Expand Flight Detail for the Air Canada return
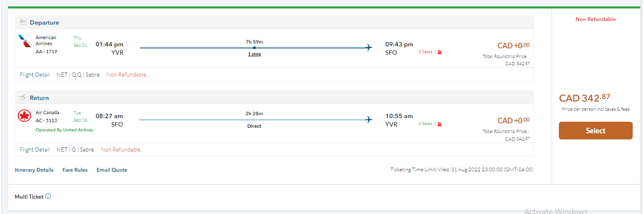 pyautogui.click(x=35, y=150)
